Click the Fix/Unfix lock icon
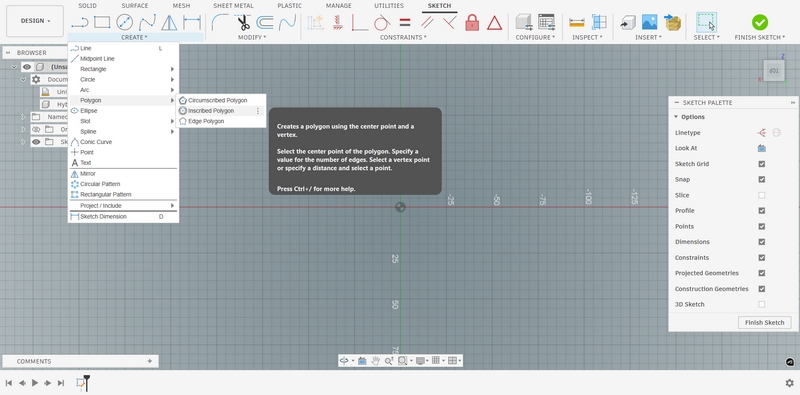 click(472, 22)
